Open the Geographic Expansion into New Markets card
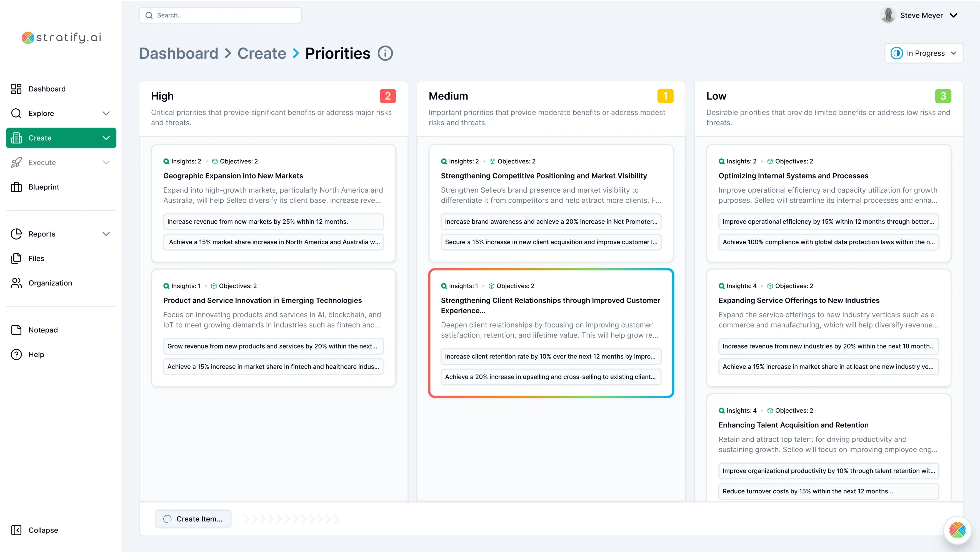 pos(233,176)
